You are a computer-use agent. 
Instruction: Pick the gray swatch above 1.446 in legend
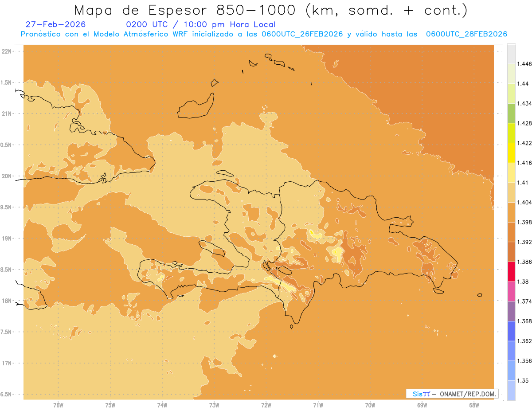click(x=511, y=54)
